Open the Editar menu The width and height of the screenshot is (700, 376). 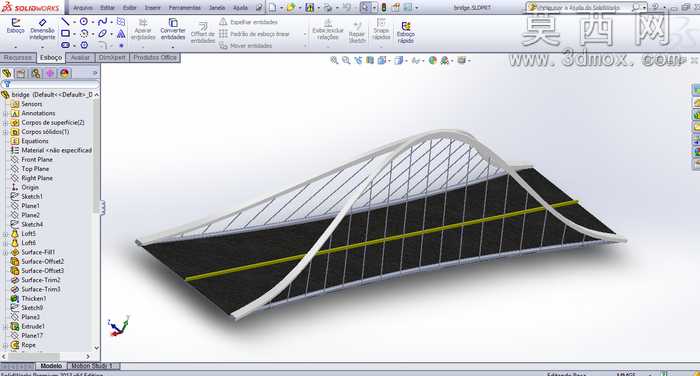108,8
